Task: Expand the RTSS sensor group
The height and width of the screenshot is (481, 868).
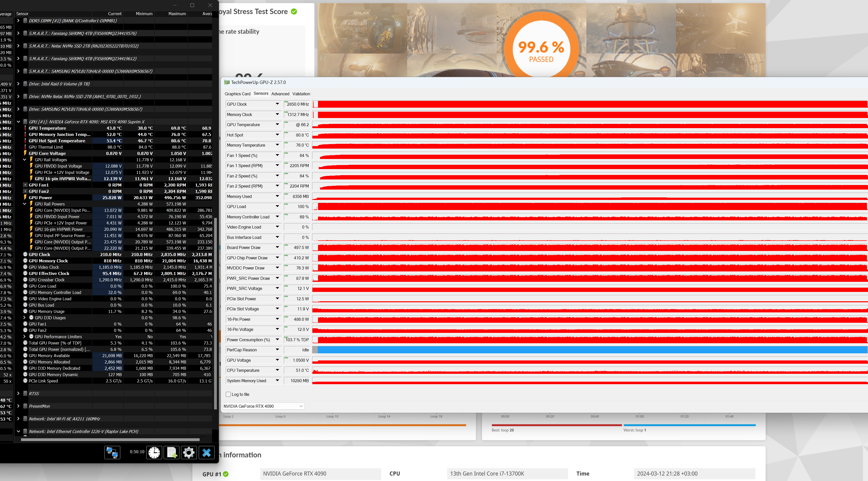Action: [x=18, y=394]
